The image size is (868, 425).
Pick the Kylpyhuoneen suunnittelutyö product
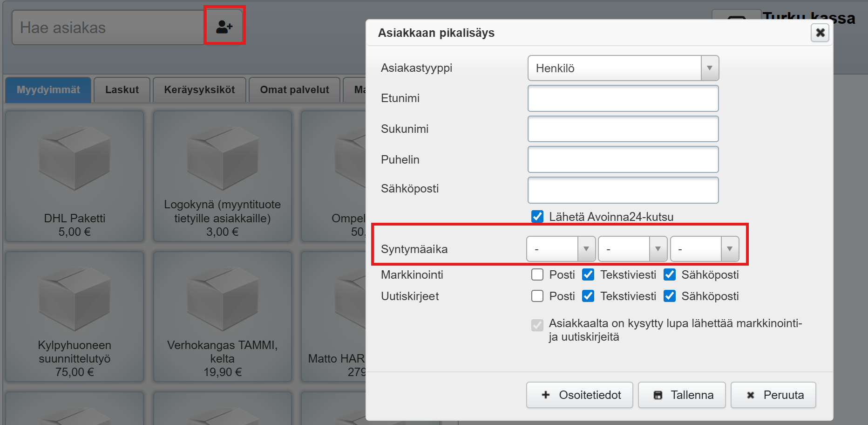pos(75,317)
